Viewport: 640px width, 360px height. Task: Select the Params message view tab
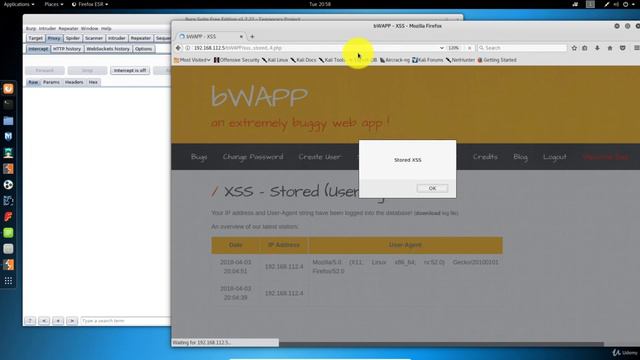pyautogui.click(x=51, y=82)
